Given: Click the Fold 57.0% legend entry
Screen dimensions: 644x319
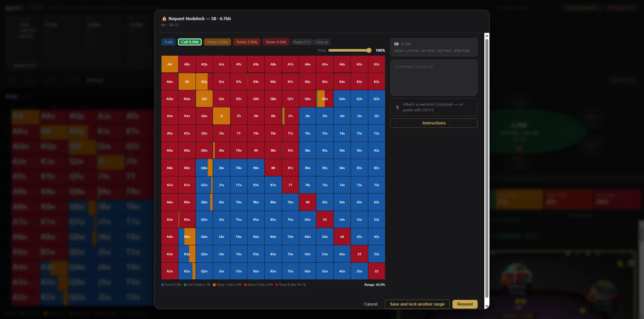Looking at the screenshot, I should 171,285.
